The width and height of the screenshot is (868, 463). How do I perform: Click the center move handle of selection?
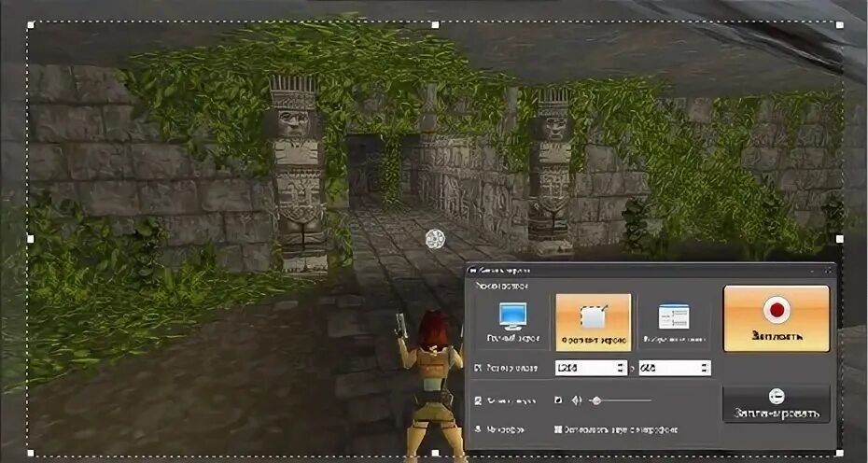[435, 239]
